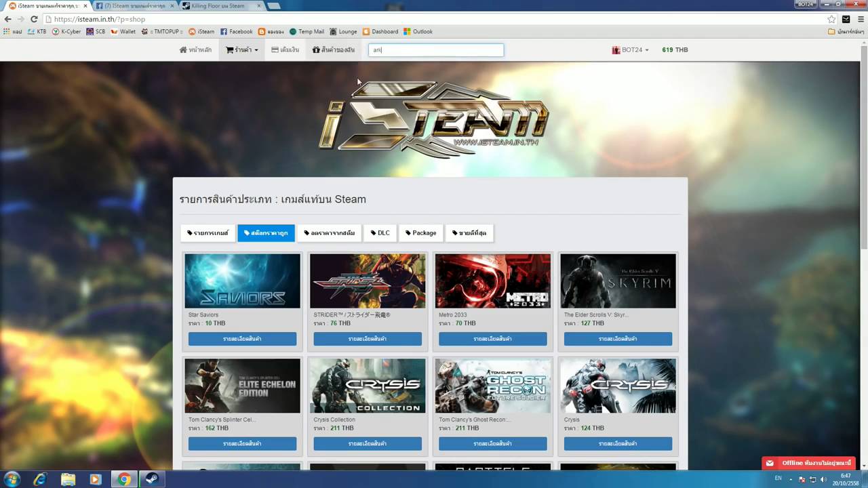Open the Lounge bookmark
Viewport: 868px width, 488px height.
click(343, 31)
